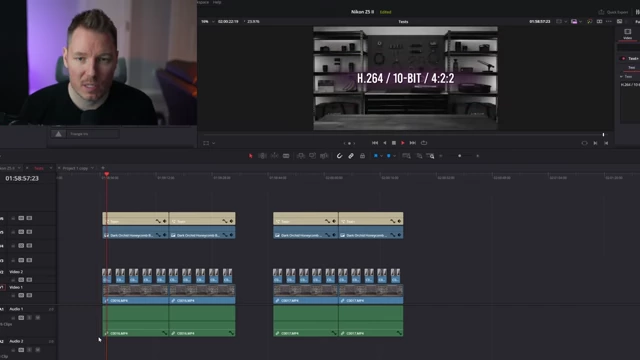
Task: Mute the Audio 2 track
Action: tap(38, 350)
